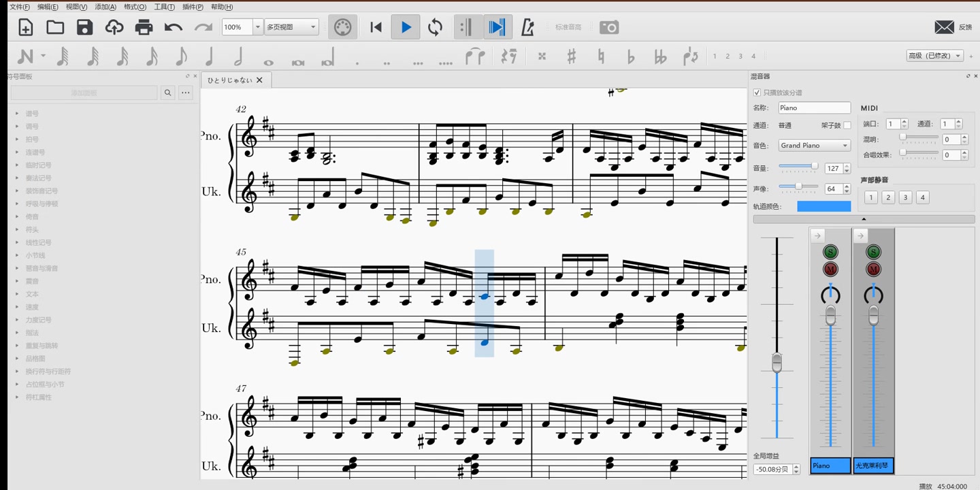Rewind playback to the start

point(376,27)
